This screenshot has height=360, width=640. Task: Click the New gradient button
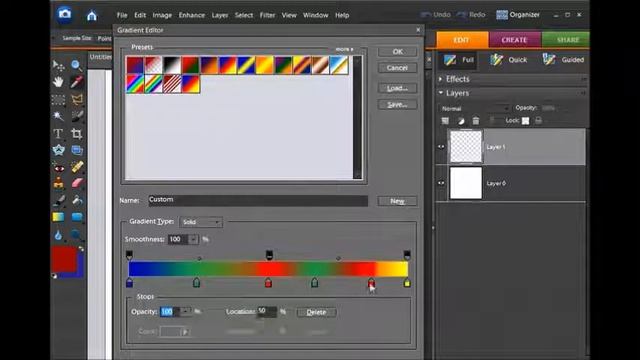point(397,201)
